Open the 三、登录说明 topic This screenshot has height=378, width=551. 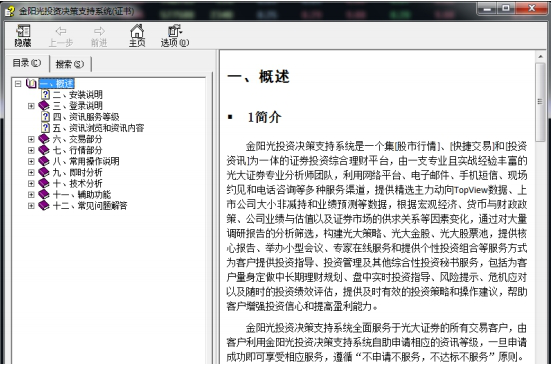click(x=78, y=106)
